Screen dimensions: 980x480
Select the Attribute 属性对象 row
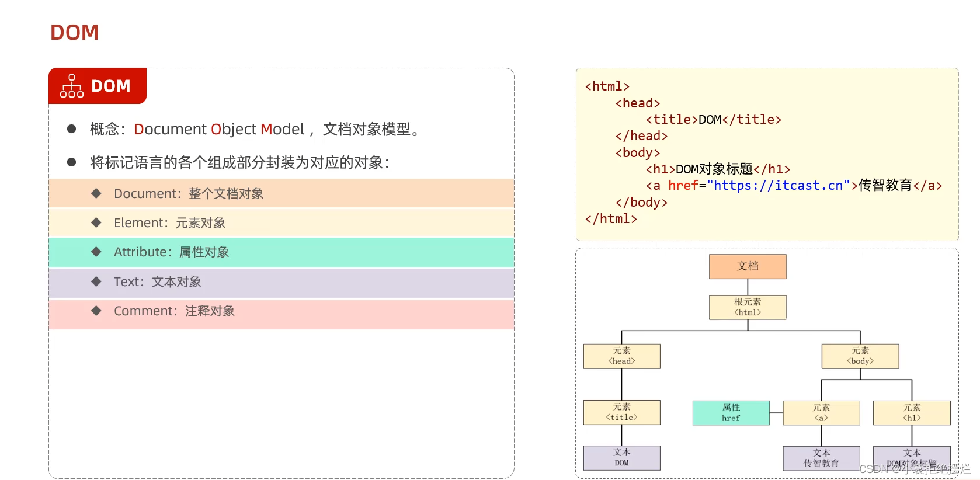pos(282,252)
